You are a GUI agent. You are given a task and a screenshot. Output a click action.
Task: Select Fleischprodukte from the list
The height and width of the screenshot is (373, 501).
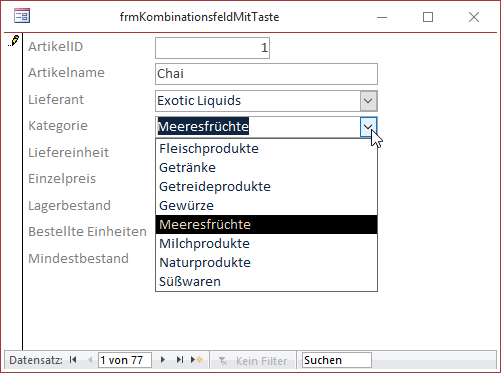(x=266, y=148)
